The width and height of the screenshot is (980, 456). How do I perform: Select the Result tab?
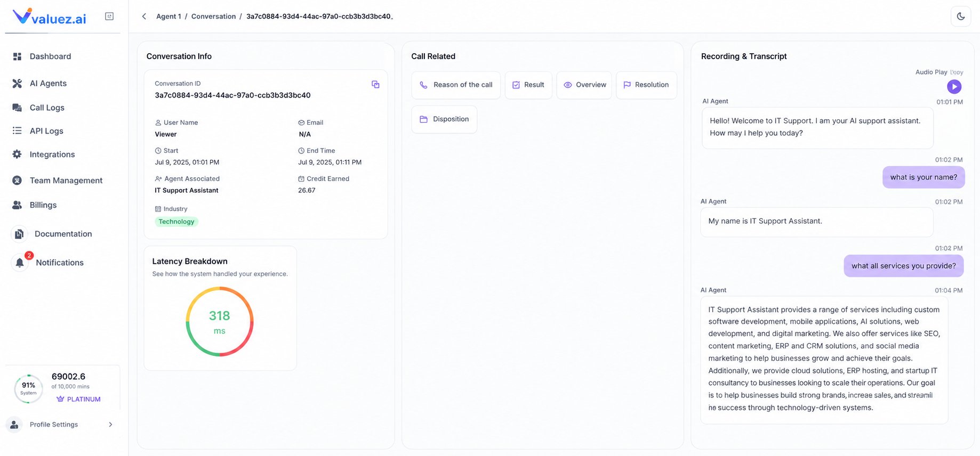click(x=528, y=85)
